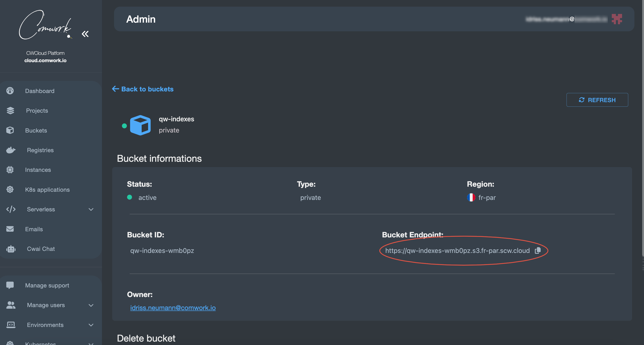Screen dimensions: 644x345
Task: Click the REFRESH button
Action: click(x=597, y=100)
